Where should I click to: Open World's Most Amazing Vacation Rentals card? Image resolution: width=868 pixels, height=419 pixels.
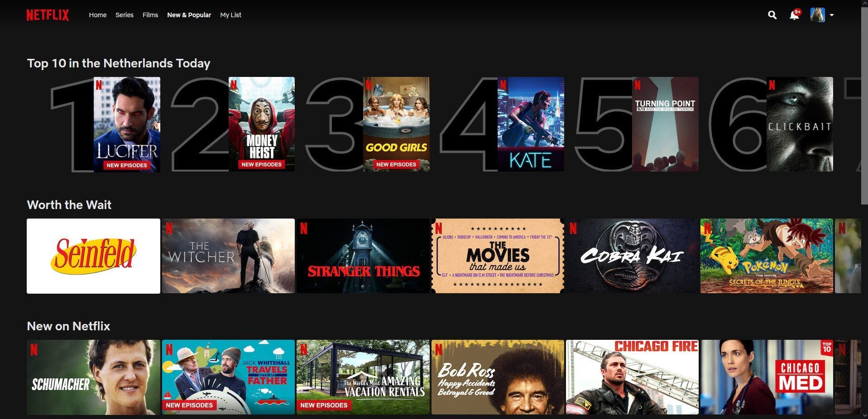(363, 377)
